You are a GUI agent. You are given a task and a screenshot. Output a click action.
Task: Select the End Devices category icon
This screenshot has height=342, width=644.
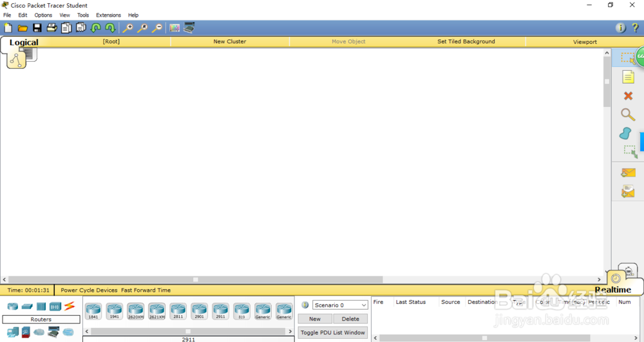tap(13, 332)
